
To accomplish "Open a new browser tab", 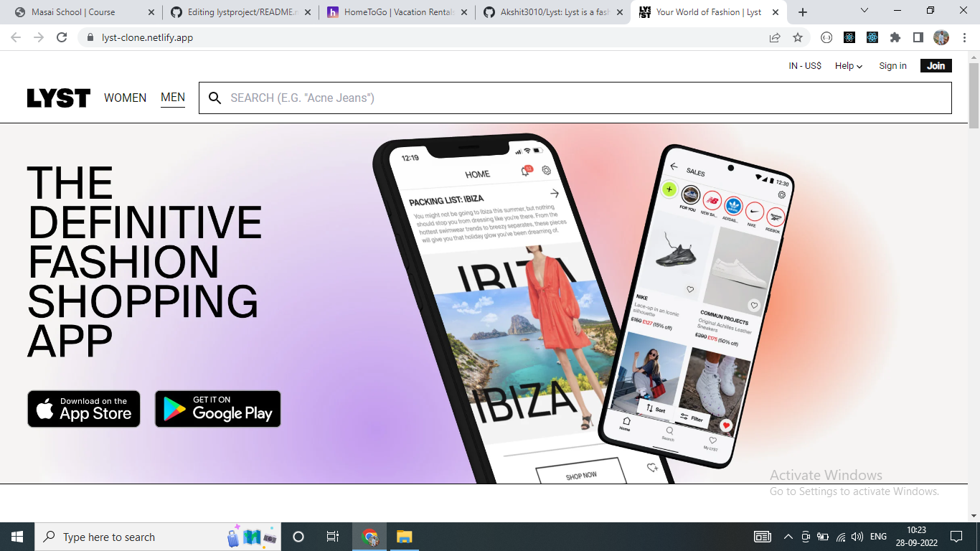I will click(803, 12).
